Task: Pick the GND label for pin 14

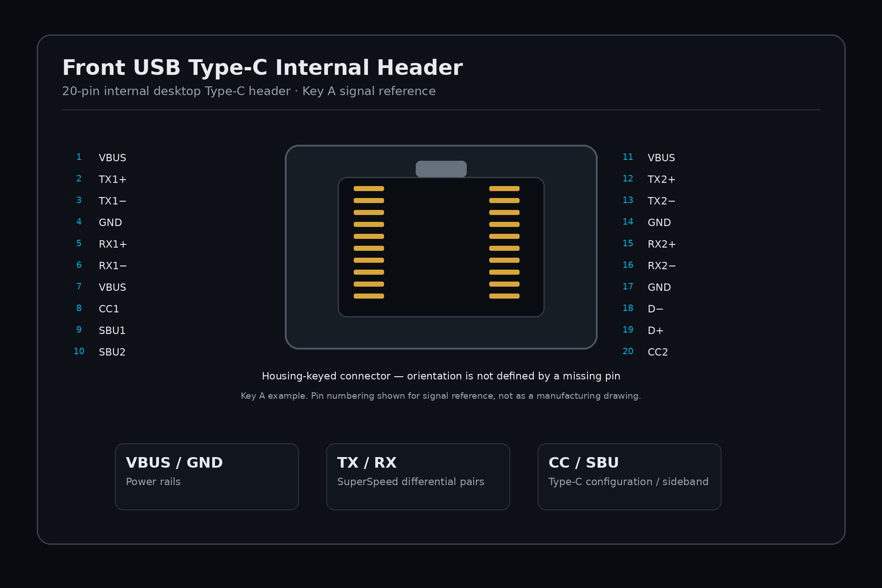Action: (x=659, y=222)
